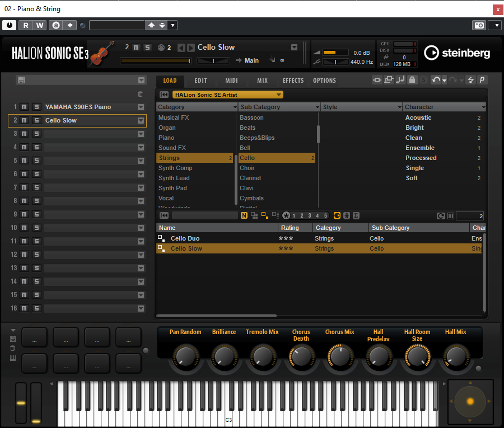Open the HALion Sonic SE Artist content dropdown
Screen dimensions: 504x428
227,95
